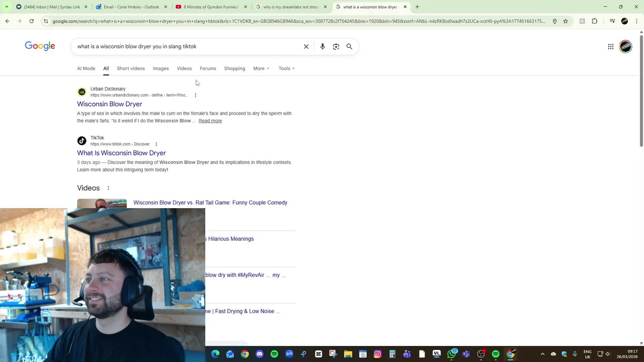The height and width of the screenshot is (362, 644).
Task: Go back using the browser back arrow
Action: [7, 21]
